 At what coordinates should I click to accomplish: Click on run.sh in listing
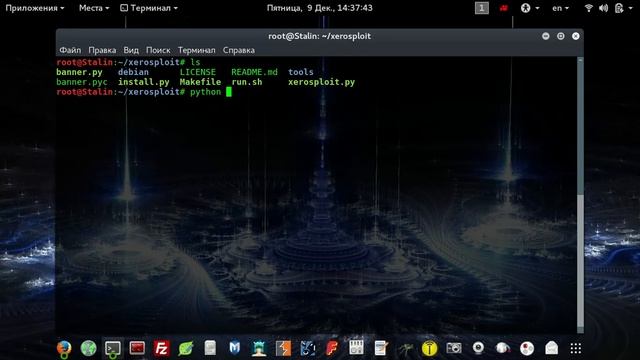247,82
